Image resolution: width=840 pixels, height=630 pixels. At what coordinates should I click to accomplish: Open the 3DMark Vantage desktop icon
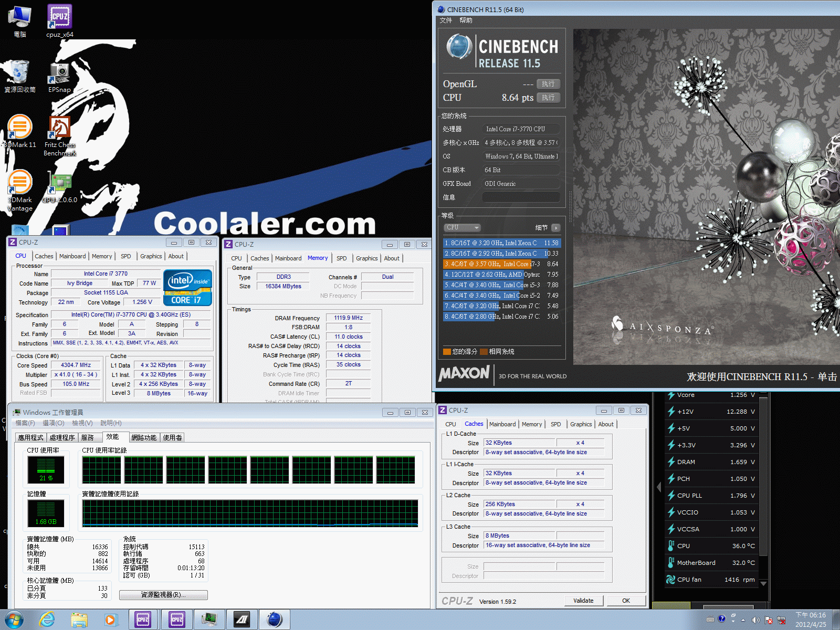pyautogui.click(x=20, y=191)
